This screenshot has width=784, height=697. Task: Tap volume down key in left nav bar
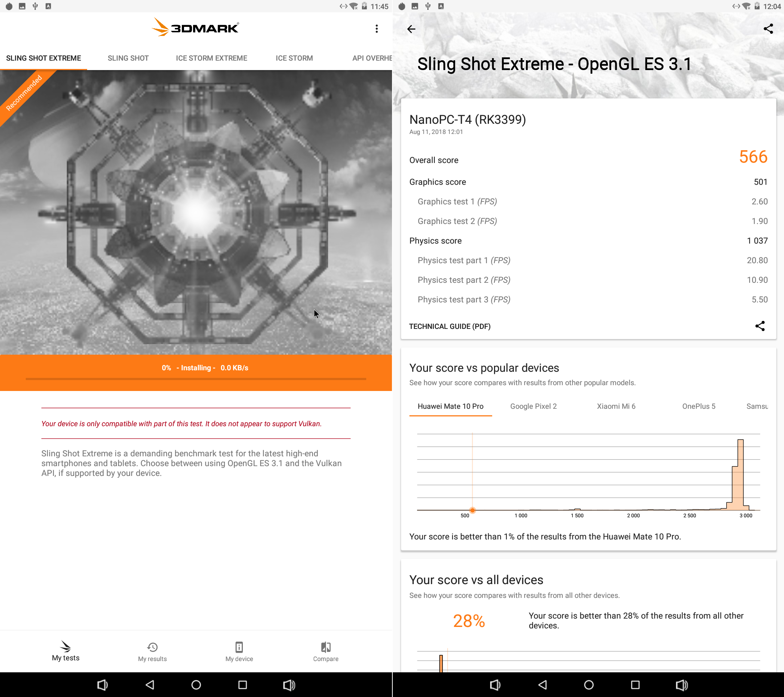[x=102, y=685]
